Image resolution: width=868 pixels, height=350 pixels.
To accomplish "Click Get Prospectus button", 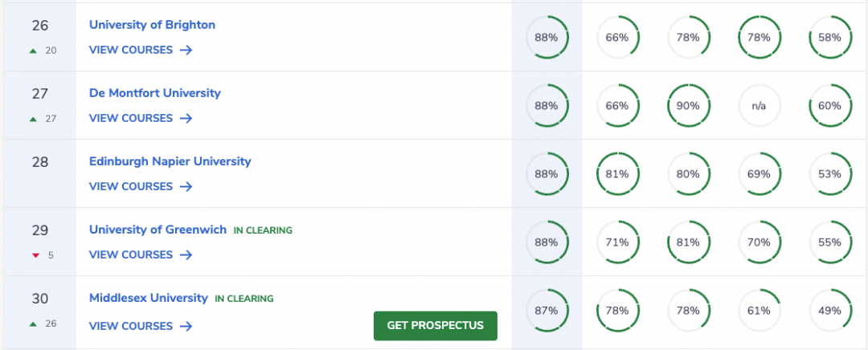I will 436,326.
